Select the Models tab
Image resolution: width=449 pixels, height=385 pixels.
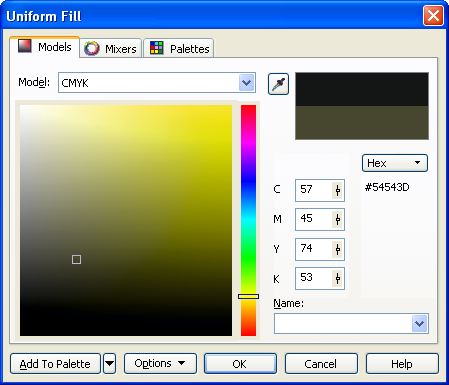(45, 47)
